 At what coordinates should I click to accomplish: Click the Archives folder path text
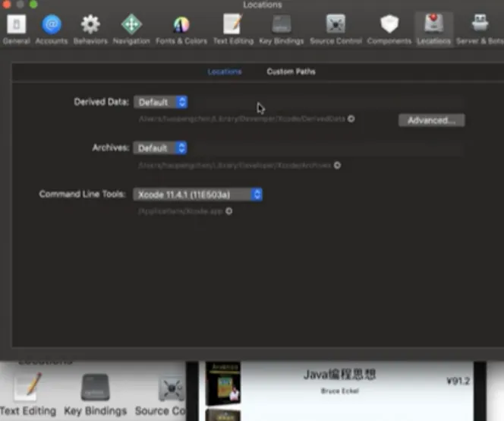235,165
